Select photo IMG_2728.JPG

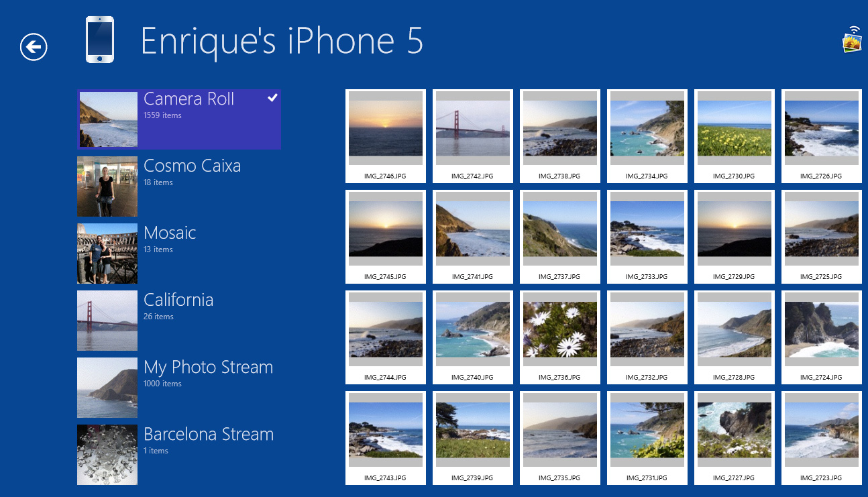click(x=735, y=337)
